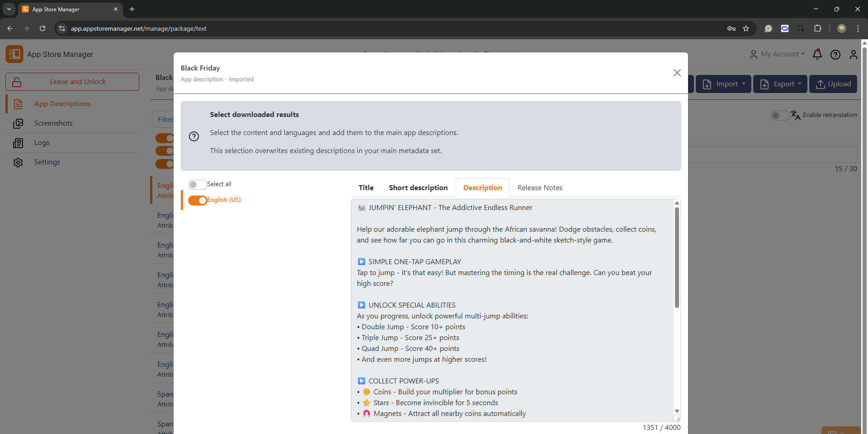Open the help question mark icon in header
This screenshot has height=434, width=868.
[x=835, y=55]
